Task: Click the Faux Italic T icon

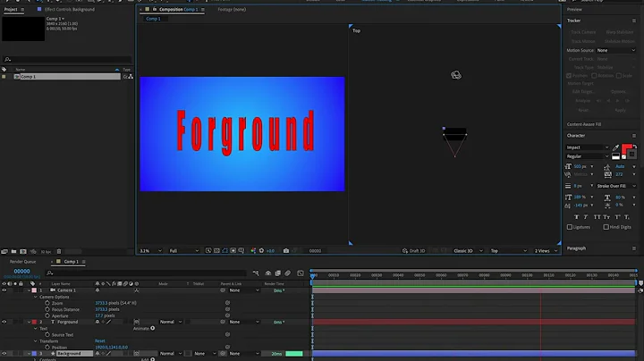Action: (x=586, y=217)
